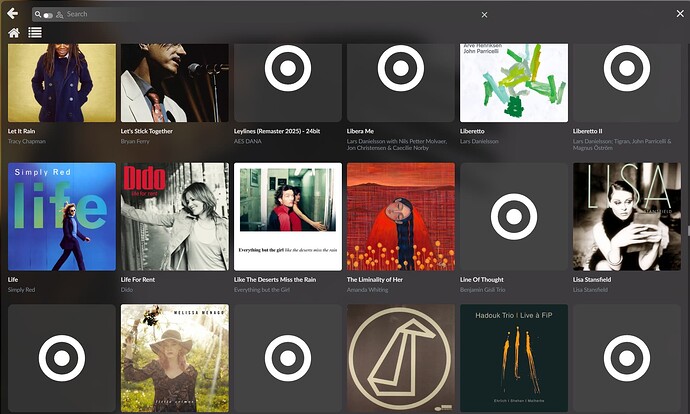Viewport: 690px width, 414px height.
Task: Click the 'Simply Red' artist name
Action: coord(21,289)
